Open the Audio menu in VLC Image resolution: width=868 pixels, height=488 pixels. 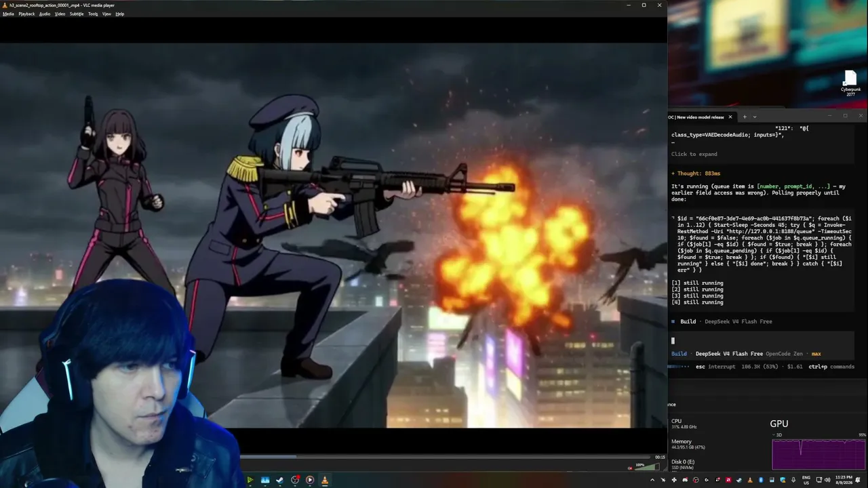pyautogui.click(x=45, y=14)
